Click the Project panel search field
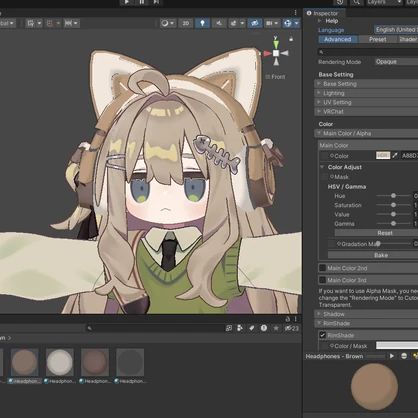Viewport: 418px width, 418px height. point(155,328)
